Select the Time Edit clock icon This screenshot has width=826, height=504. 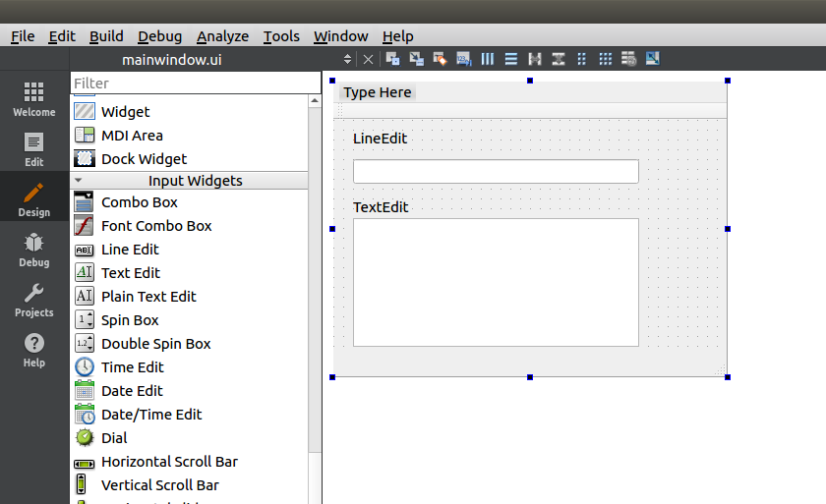pos(85,366)
